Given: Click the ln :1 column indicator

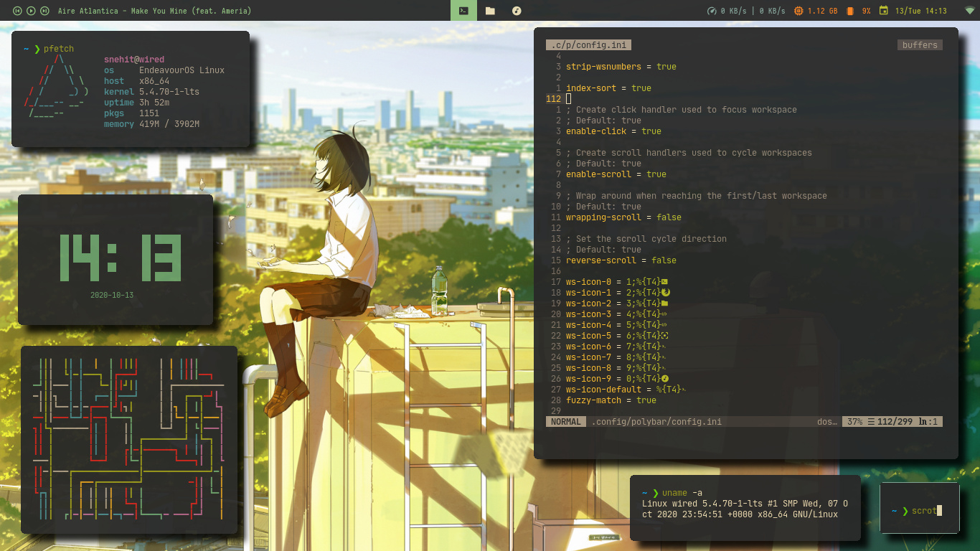Looking at the screenshot, I should pos(928,422).
